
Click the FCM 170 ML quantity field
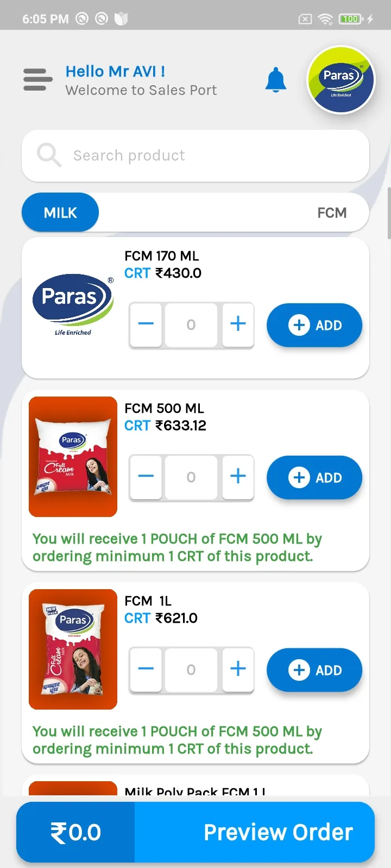pos(191,325)
